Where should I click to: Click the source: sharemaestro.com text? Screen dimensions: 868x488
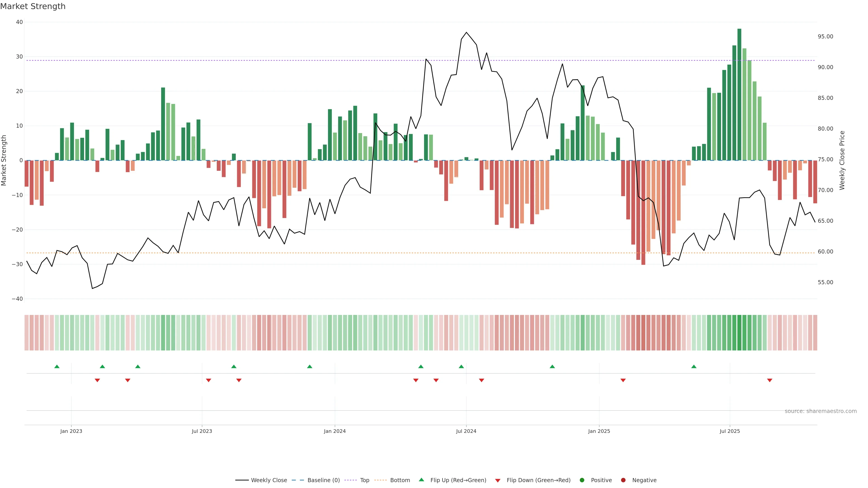click(x=821, y=411)
